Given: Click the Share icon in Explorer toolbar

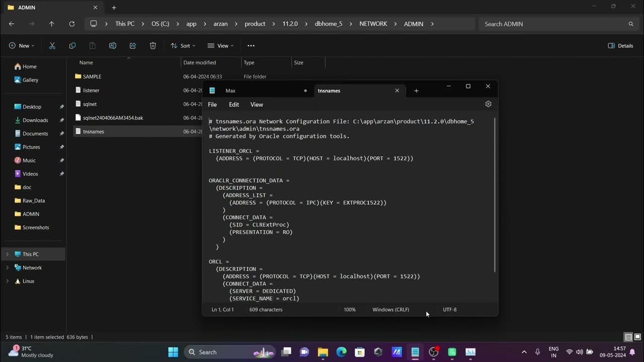Looking at the screenshot, I should coord(133,46).
